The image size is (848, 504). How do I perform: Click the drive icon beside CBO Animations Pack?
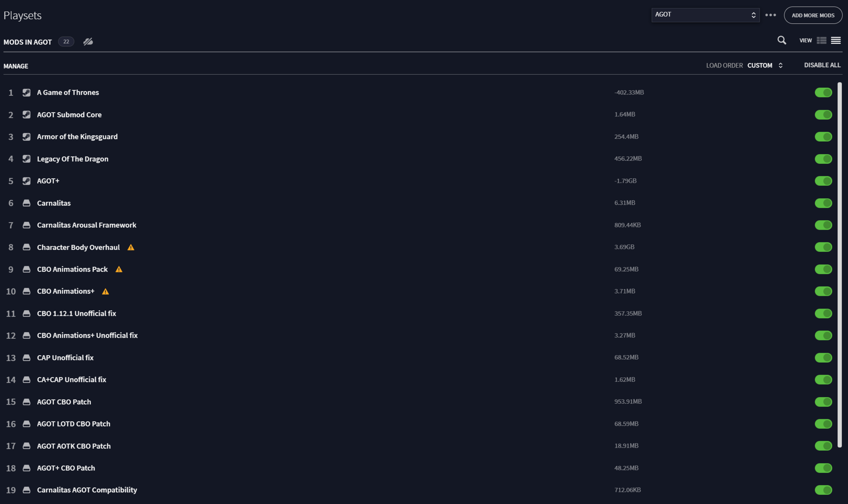pyautogui.click(x=26, y=269)
